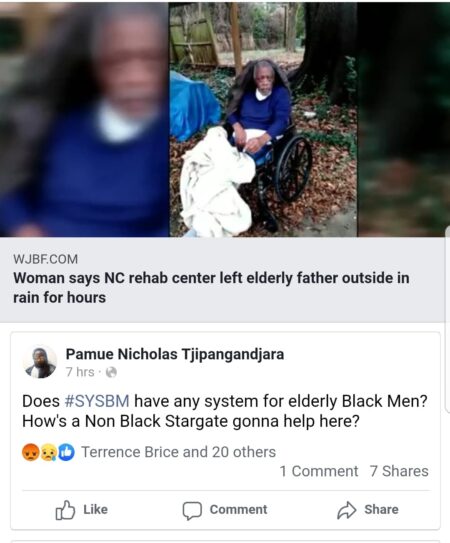This screenshot has height=543, width=450.
Task: Click the crying sad reaction emoji
Action: 48,452
